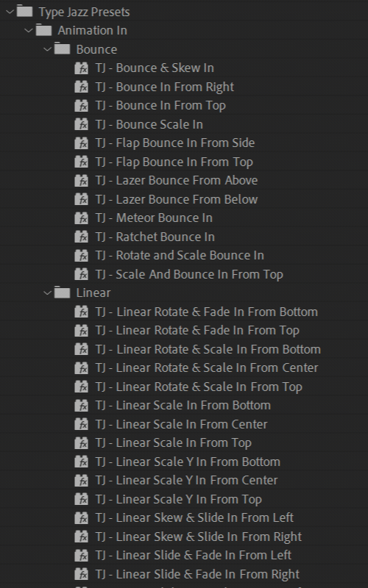The height and width of the screenshot is (588, 368).
Task: Click preset icon for TJ - Bounce & Skew In
Action: click(82, 68)
